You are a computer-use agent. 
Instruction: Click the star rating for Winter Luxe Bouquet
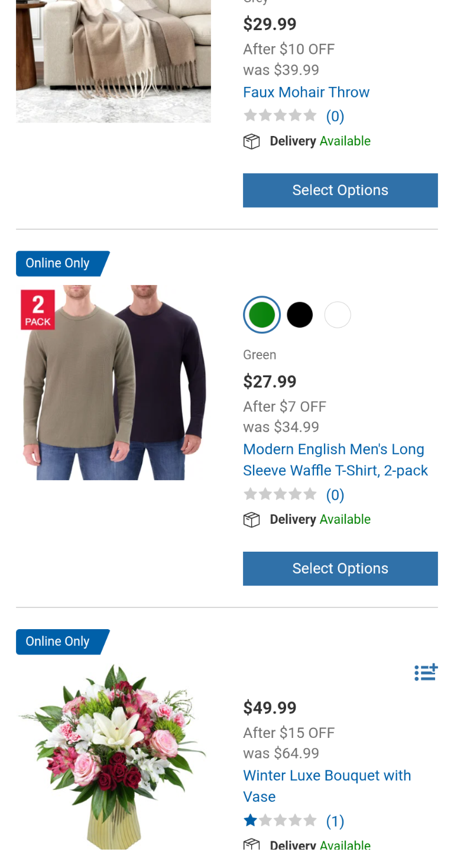tap(280, 821)
